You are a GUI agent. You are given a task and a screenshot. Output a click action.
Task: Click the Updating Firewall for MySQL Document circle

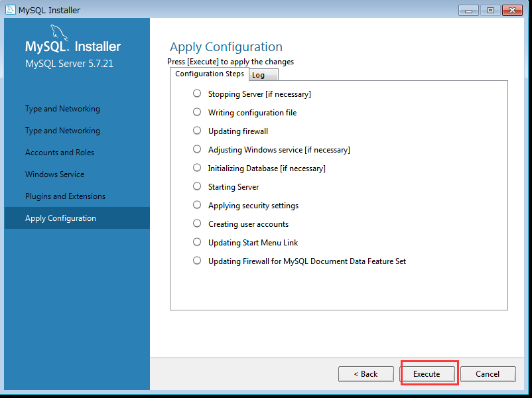click(197, 261)
